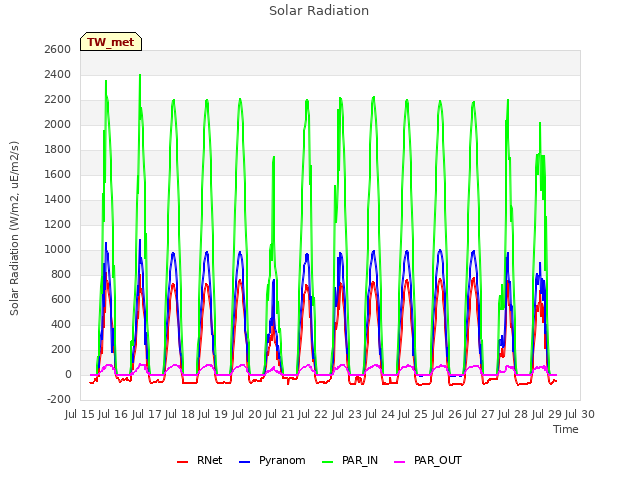The image size is (640, 480).
Task: Click the Pyranom legend label
Action: coord(282,460)
